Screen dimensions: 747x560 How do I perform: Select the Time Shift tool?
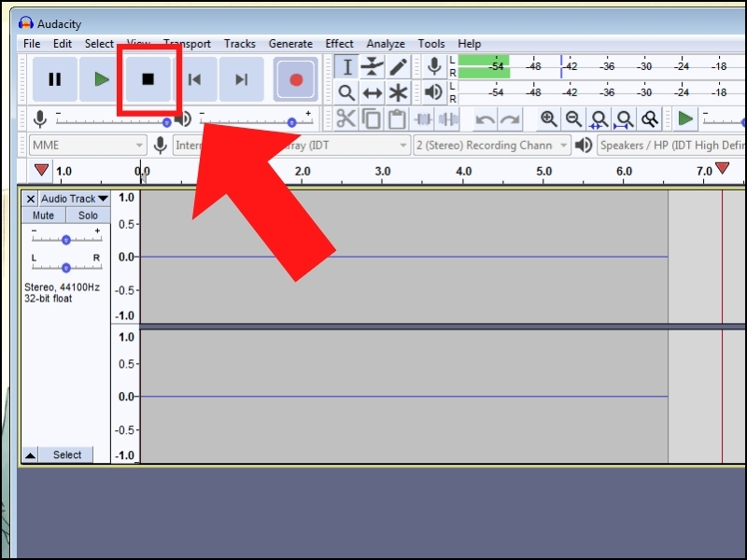pos(373,92)
